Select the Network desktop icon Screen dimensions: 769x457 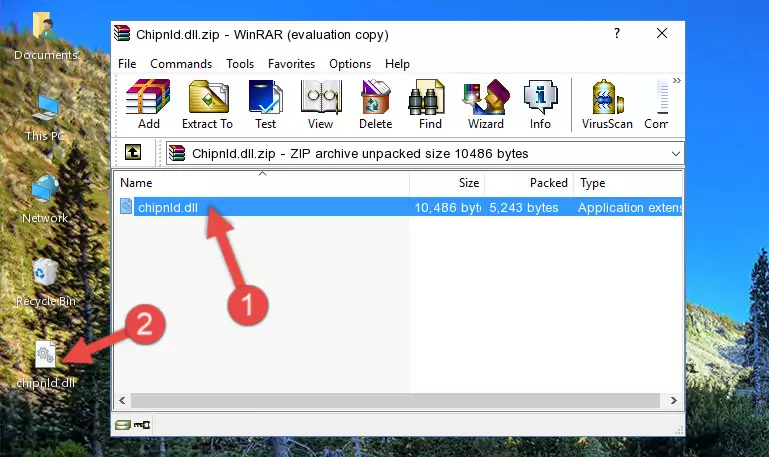coord(45,199)
